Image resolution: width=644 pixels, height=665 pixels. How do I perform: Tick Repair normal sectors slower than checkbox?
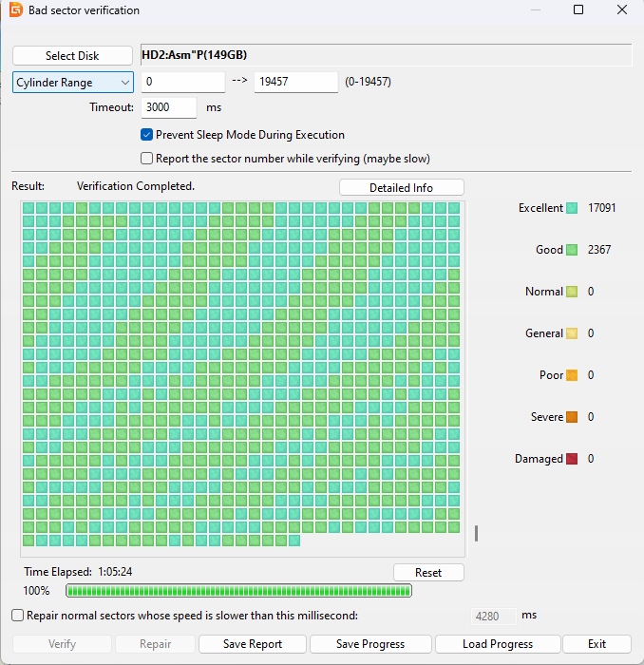(18, 616)
